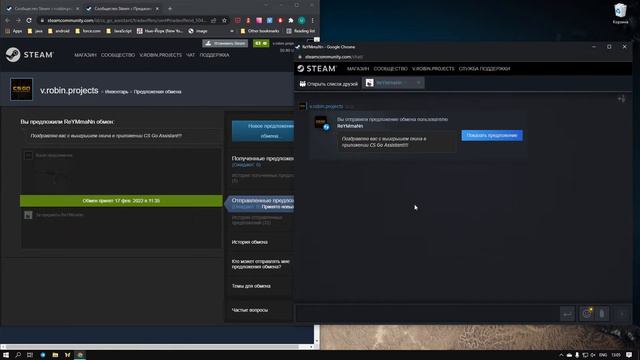Viewport: 640px width, 360px height.
Task: Switch to the second Steam Community tab
Action: (122, 9)
